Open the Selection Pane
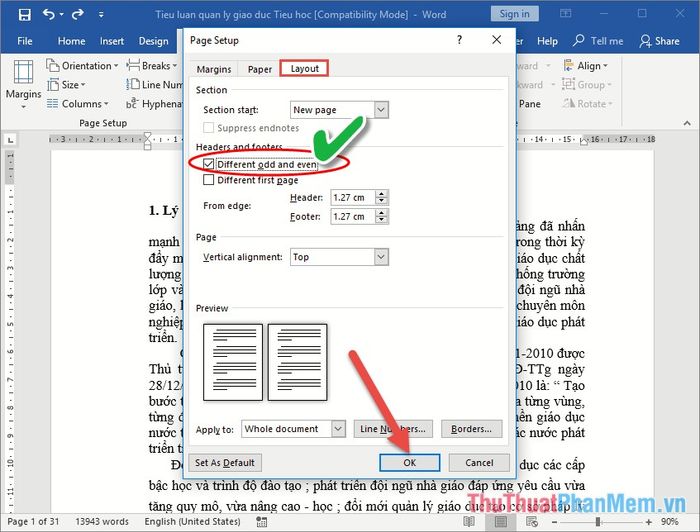This screenshot has height=532, width=700. pos(529,104)
